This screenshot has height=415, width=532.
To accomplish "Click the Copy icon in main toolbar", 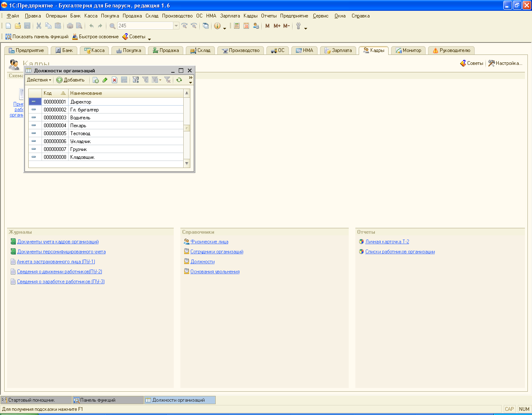I will [x=48, y=26].
